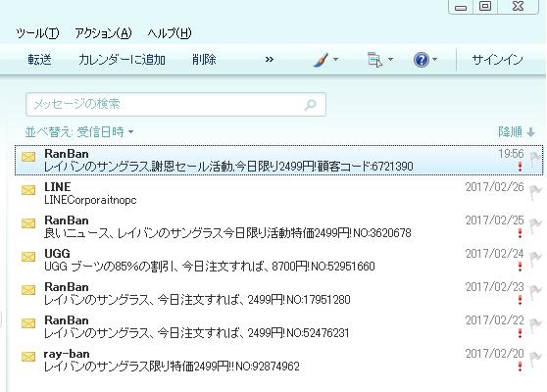The width and height of the screenshot is (547, 392).
Task: Open the 並べ替え: 受信日時 sort dropdown
Action: pos(79,132)
